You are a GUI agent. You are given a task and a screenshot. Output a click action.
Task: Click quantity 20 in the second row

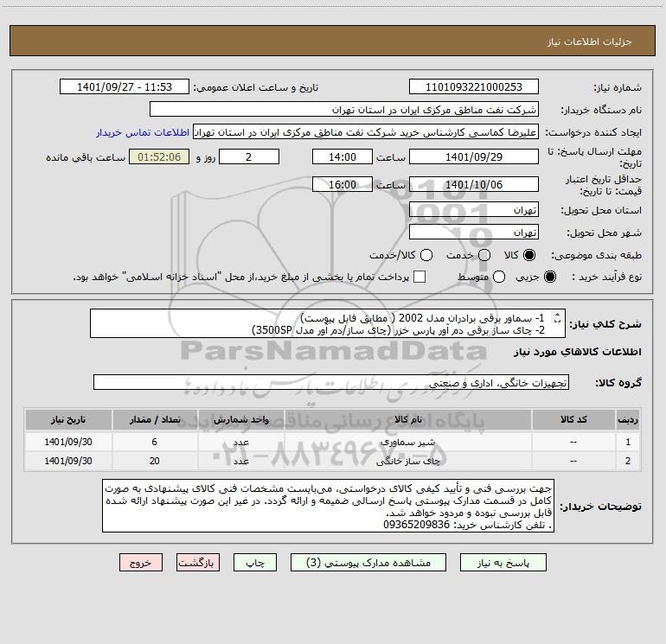tap(154, 461)
